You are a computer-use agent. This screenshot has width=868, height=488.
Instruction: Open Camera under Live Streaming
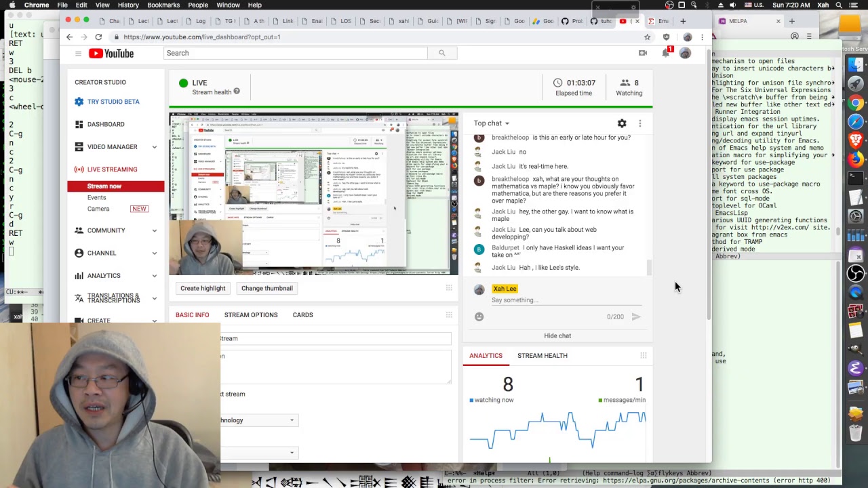[98, 209]
